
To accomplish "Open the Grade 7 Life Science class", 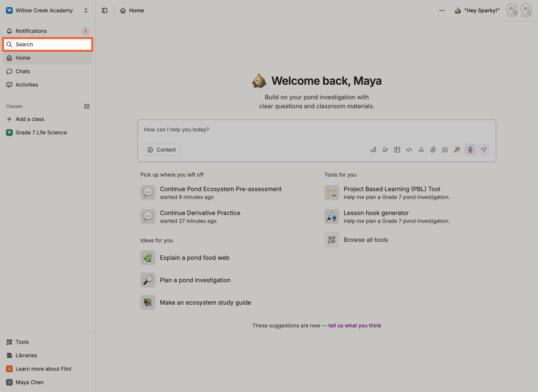I will point(47,133).
